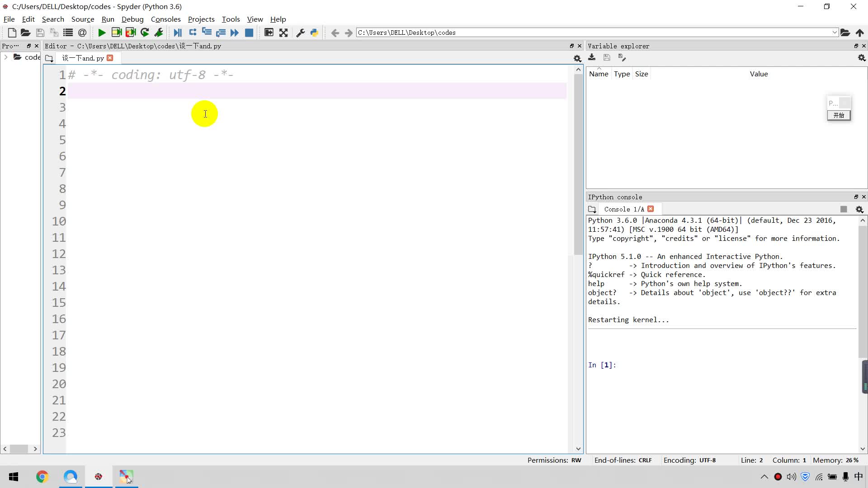The image size is (868, 488).
Task: Switch to the Console 1/A tab
Action: (623, 209)
